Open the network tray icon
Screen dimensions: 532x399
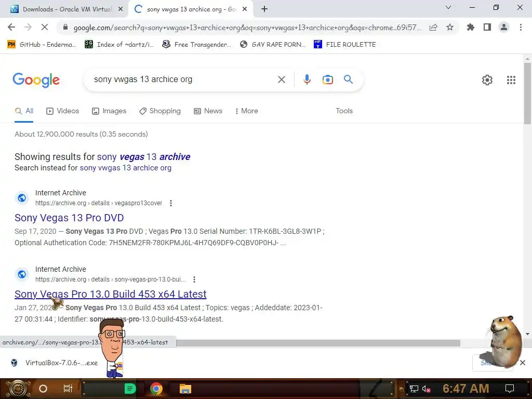click(414, 389)
